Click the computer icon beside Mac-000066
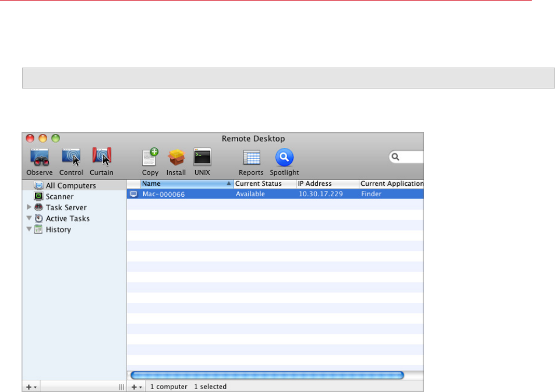555x392 pixels. tap(133, 194)
